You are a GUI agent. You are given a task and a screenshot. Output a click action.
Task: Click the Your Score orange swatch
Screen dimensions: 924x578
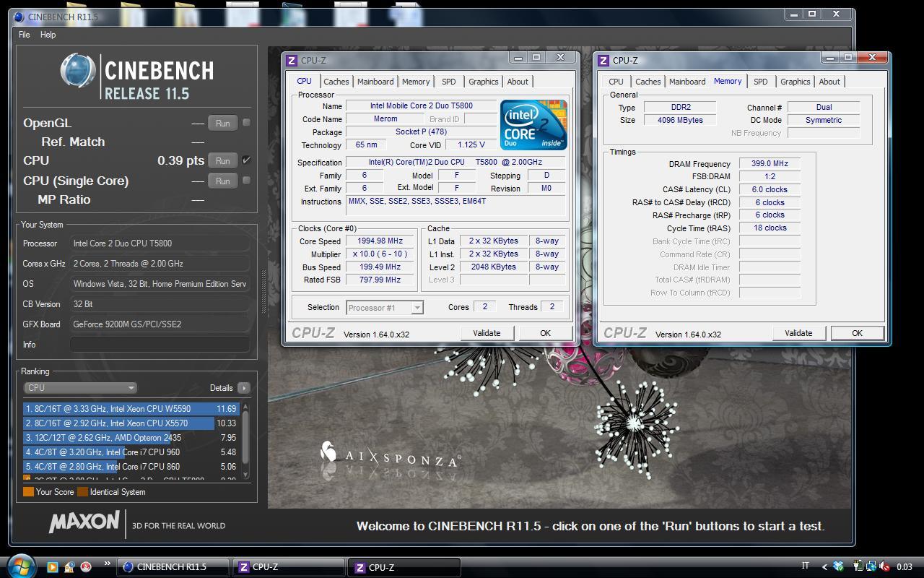tap(28, 492)
